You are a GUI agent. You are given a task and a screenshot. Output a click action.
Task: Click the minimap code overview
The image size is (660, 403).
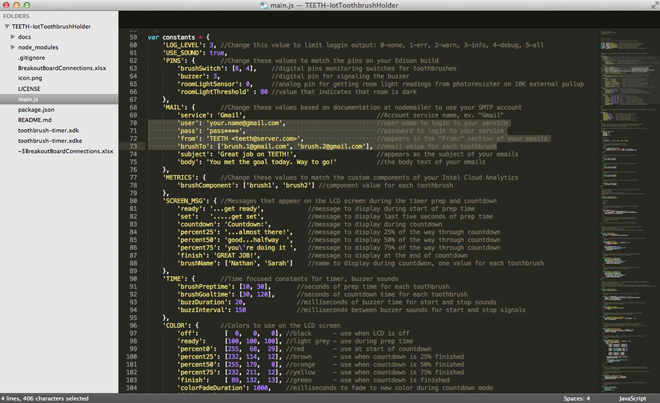coord(629,211)
